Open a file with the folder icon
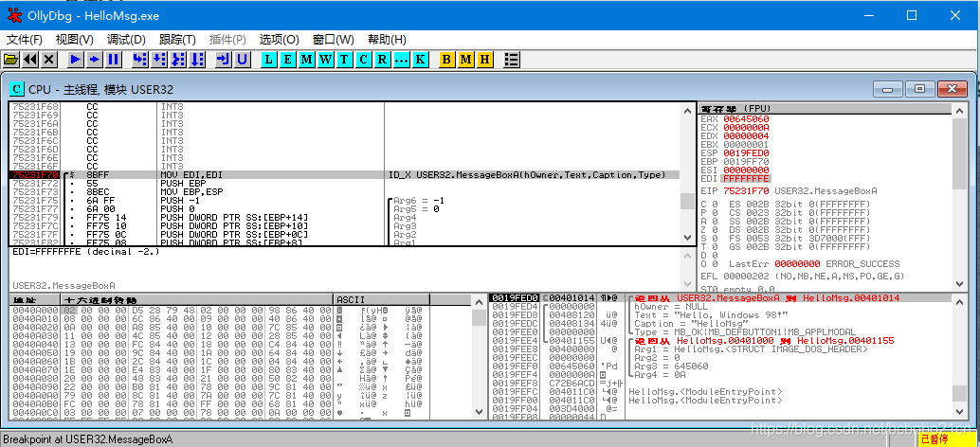980x447 pixels. (10, 60)
